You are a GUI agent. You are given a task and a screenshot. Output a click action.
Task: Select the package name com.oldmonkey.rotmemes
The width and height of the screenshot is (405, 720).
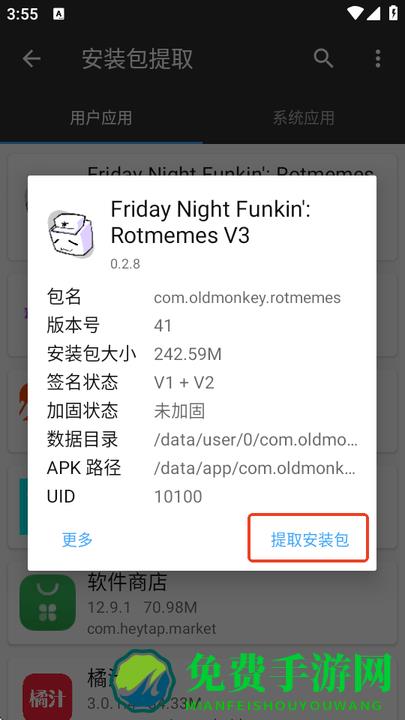click(x=247, y=298)
